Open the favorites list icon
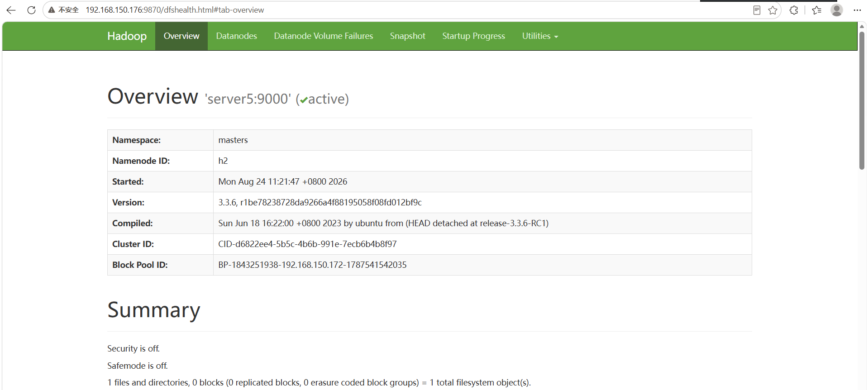This screenshot has width=868, height=390. 817,10
